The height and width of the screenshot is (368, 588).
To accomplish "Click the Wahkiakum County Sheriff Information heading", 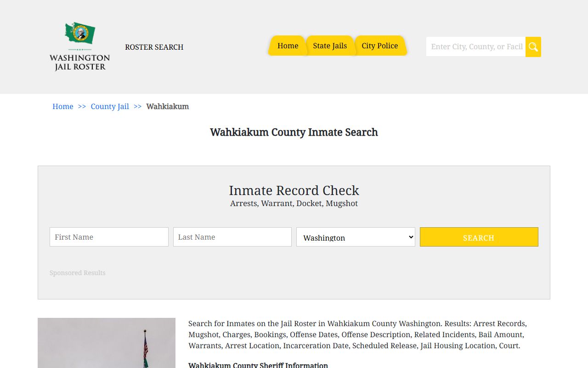I will (x=258, y=365).
